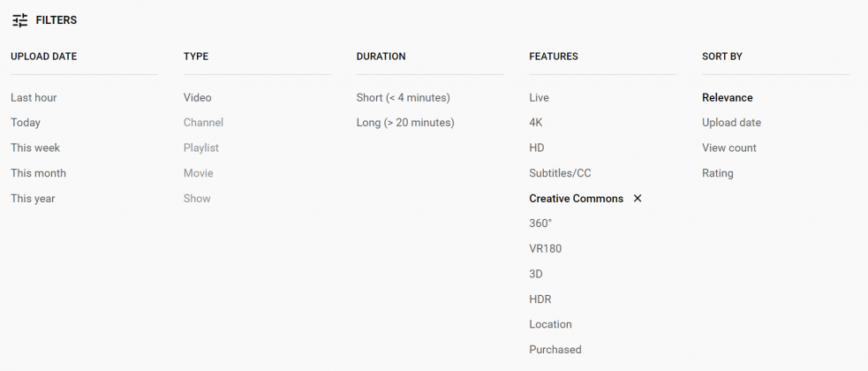Choose This week upload date
Image resolution: width=868 pixels, height=371 pixels.
(x=35, y=148)
